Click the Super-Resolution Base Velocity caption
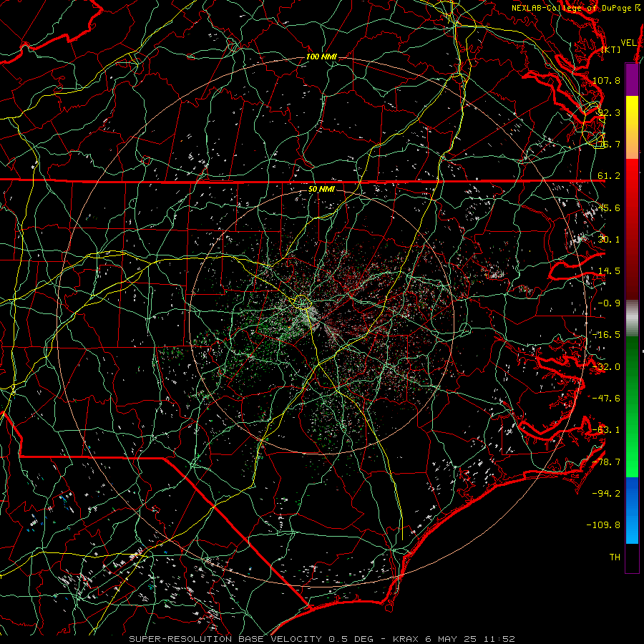The image size is (644, 644). click(321, 639)
